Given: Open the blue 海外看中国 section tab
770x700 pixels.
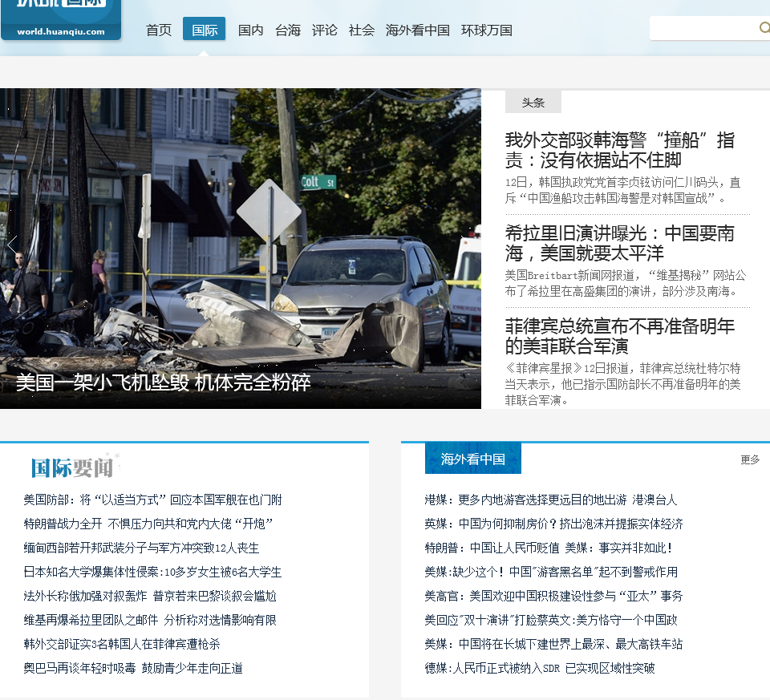Looking at the screenshot, I should coord(473,459).
